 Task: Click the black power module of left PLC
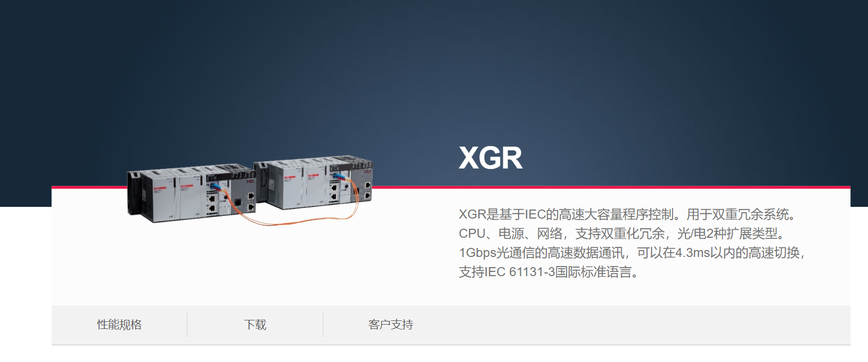[135, 194]
